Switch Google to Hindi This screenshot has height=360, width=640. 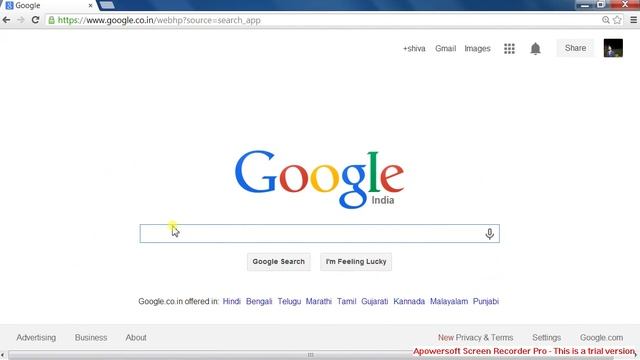click(231, 301)
